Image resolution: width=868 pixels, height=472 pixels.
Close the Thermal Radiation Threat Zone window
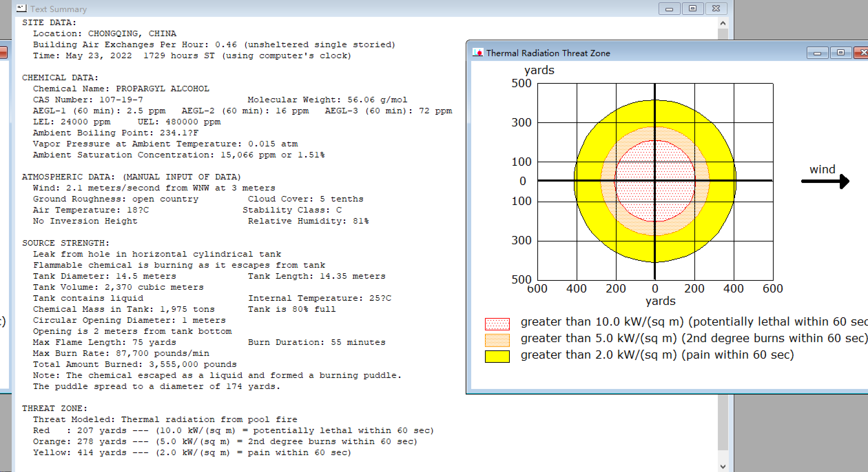tap(862, 53)
